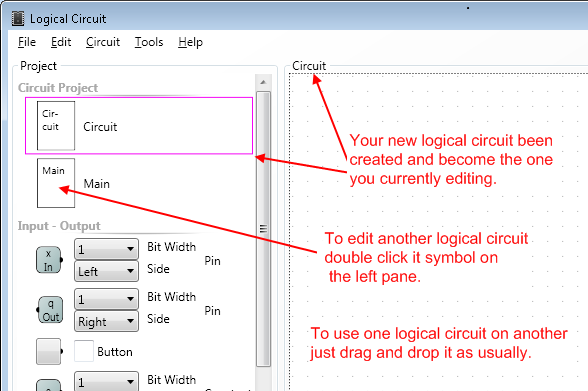
Task: Open the Side dropdown showing Right
Action: pos(106,321)
